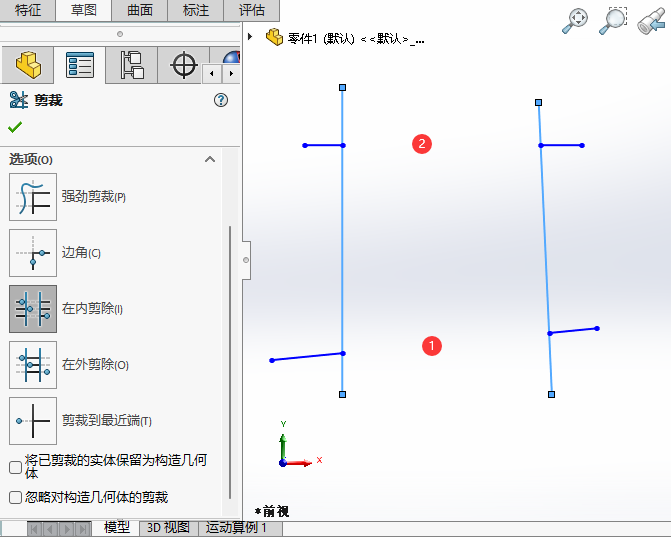Click the next-tab navigation arrow at bottom

click(67, 529)
